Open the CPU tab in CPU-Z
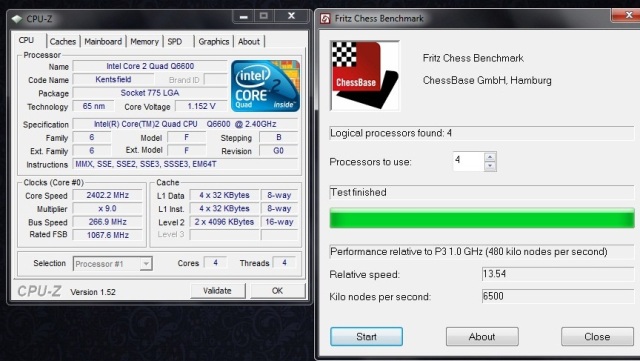 (26, 40)
